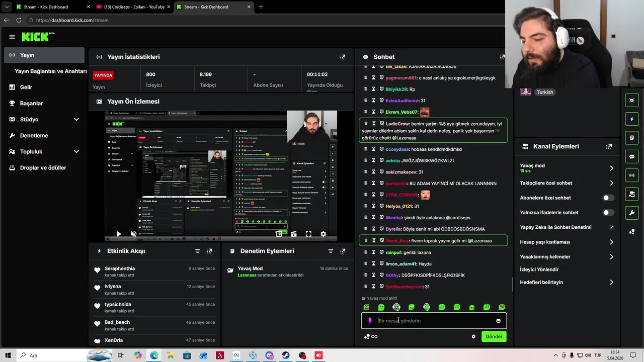
Task: Open Steam from the taskbar
Action: coord(286,355)
